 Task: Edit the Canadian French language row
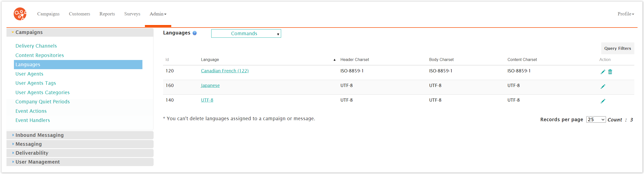click(603, 72)
